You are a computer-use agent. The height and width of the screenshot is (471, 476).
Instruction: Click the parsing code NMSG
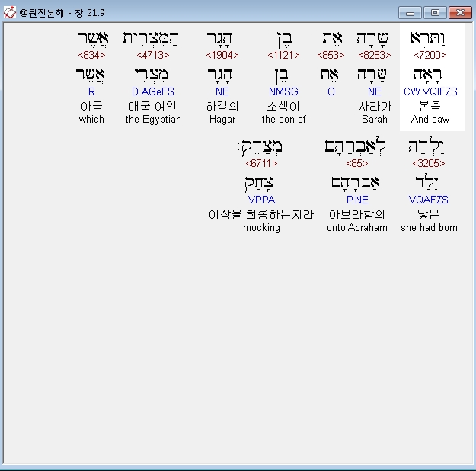pyautogui.click(x=283, y=91)
